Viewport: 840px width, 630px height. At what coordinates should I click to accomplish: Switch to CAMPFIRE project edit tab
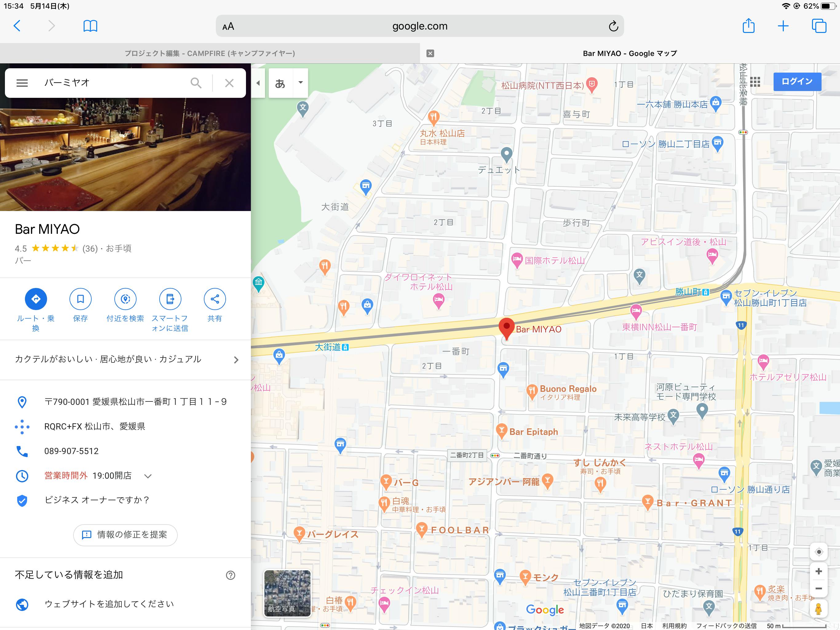point(210,54)
